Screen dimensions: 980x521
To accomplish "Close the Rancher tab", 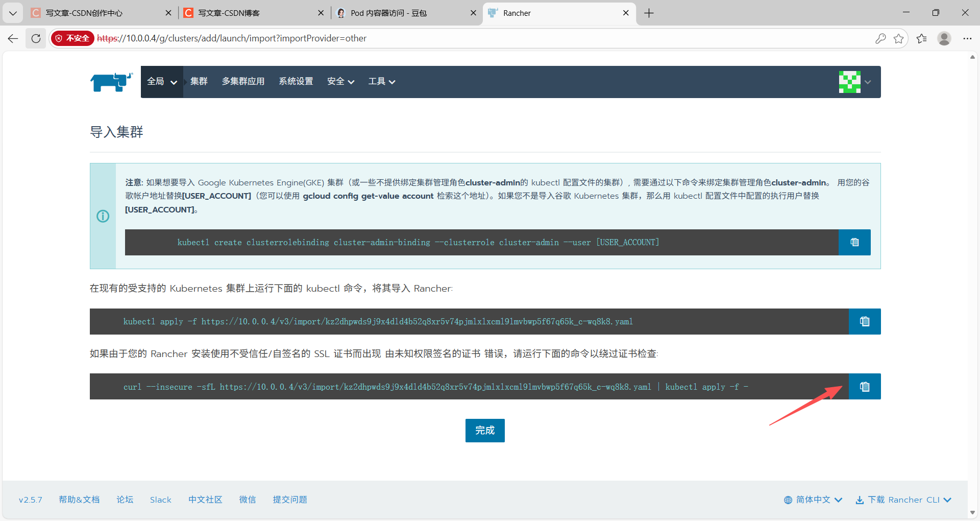I will click(x=626, y=13).
